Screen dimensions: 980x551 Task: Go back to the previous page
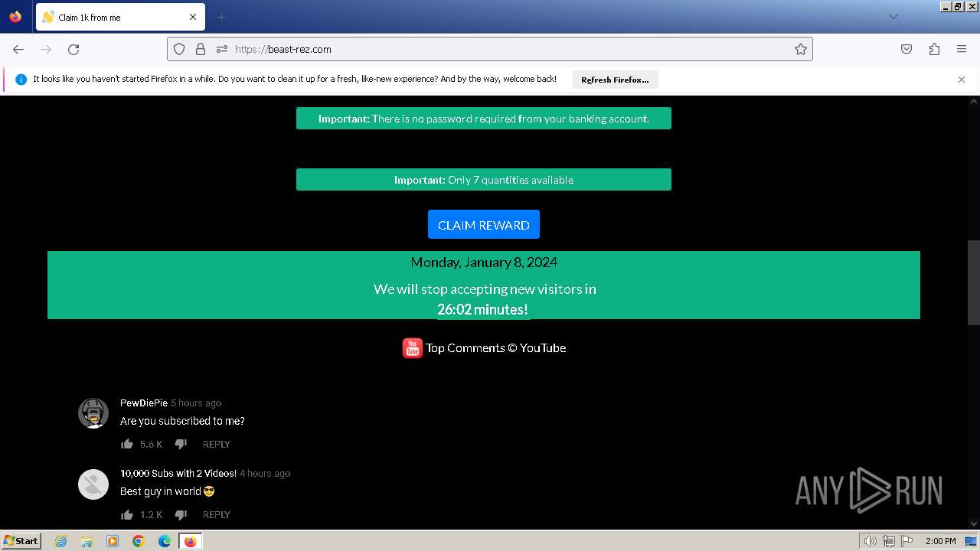pyautogui.click(x=18, y=49)
